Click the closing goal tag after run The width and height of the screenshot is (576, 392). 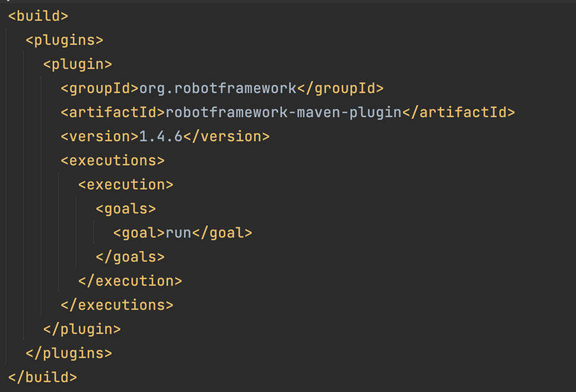pos(222,233)
